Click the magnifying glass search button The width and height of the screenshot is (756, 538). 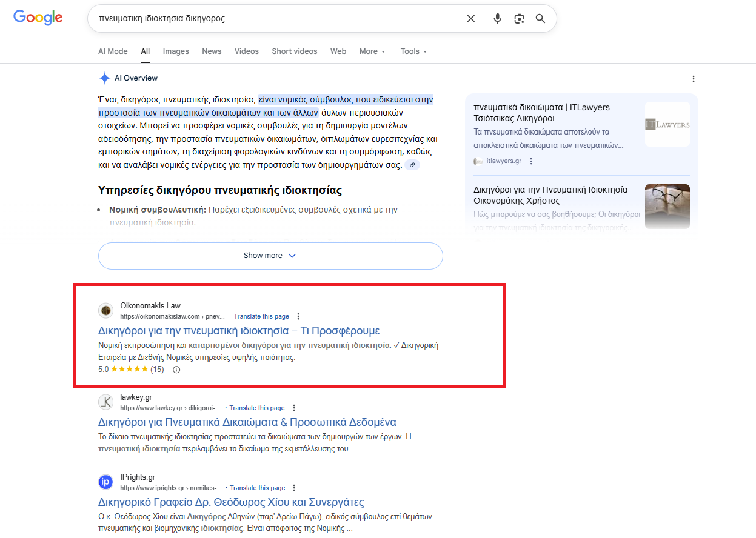pos(541,19)
